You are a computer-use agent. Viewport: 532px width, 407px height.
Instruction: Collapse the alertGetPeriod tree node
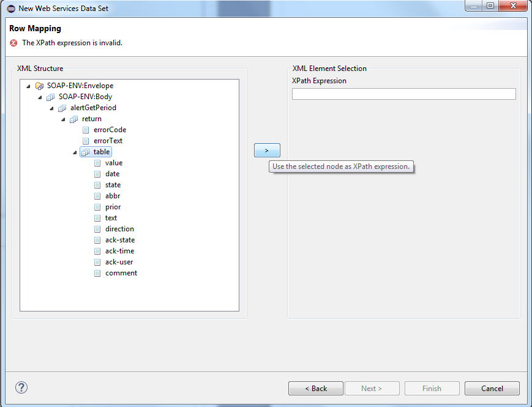[51, 108]
